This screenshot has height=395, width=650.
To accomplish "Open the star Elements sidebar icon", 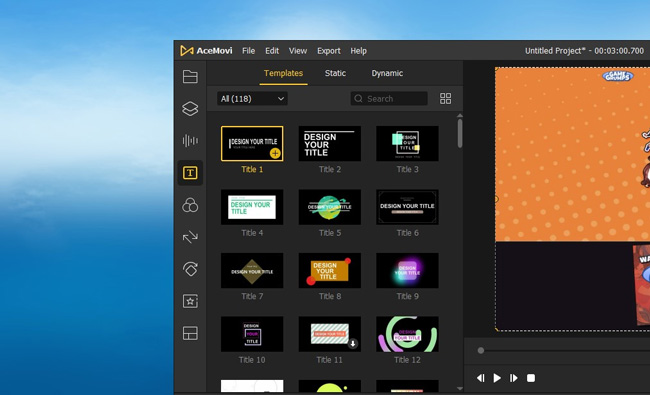I will [x=190, y=301].
